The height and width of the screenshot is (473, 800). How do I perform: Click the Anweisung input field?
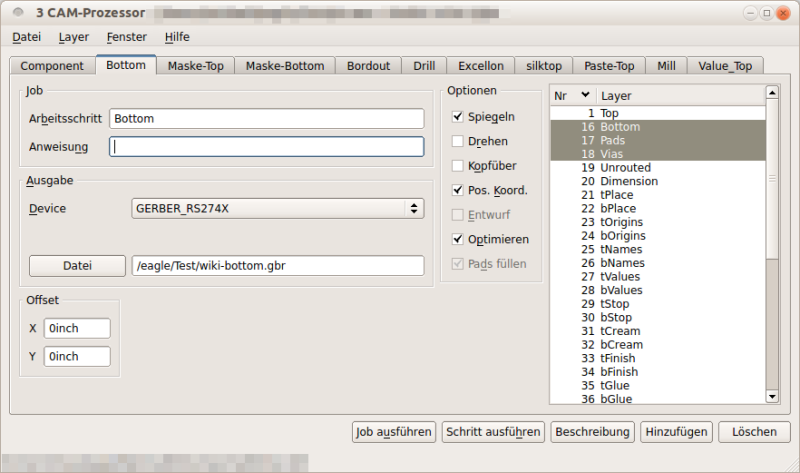[x=267, y=147]
